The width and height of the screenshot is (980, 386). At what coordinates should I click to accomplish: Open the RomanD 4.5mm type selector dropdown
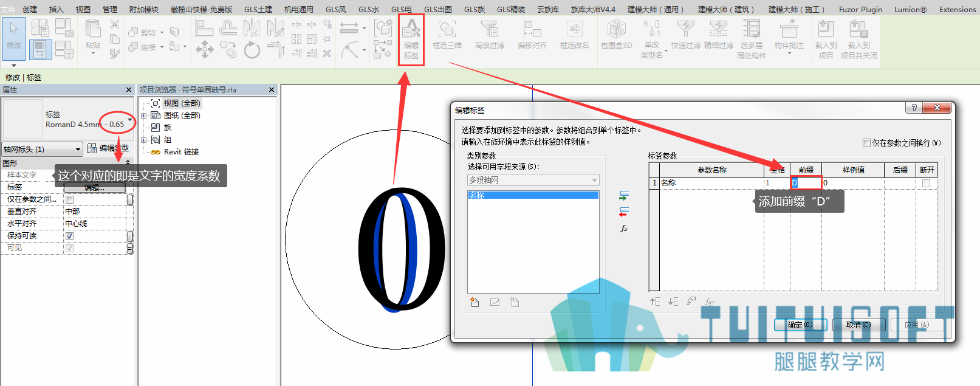pyautogui.click(x=130, y=119)
